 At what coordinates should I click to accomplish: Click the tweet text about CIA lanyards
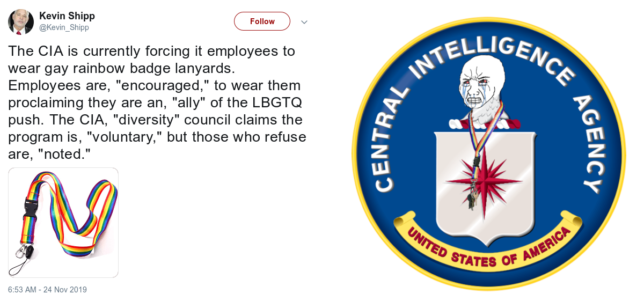pos(157,102)
